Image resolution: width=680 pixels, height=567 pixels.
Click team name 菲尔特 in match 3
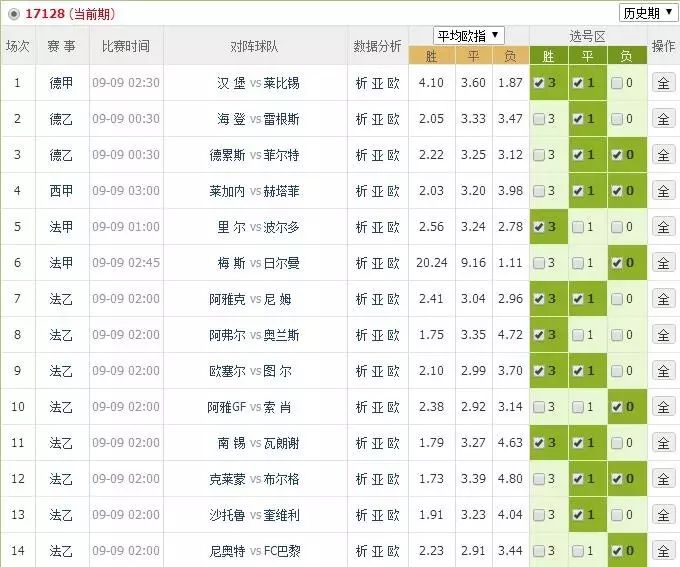coord(281,155)
